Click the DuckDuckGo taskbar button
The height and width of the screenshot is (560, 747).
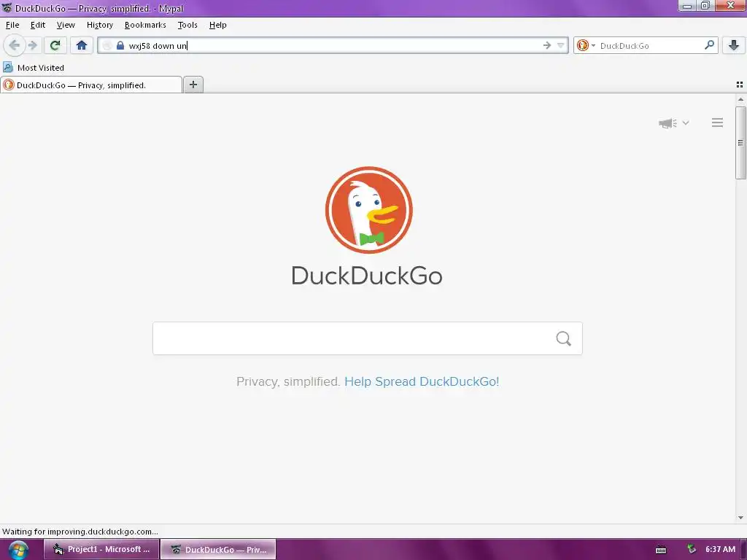point(218,550)
